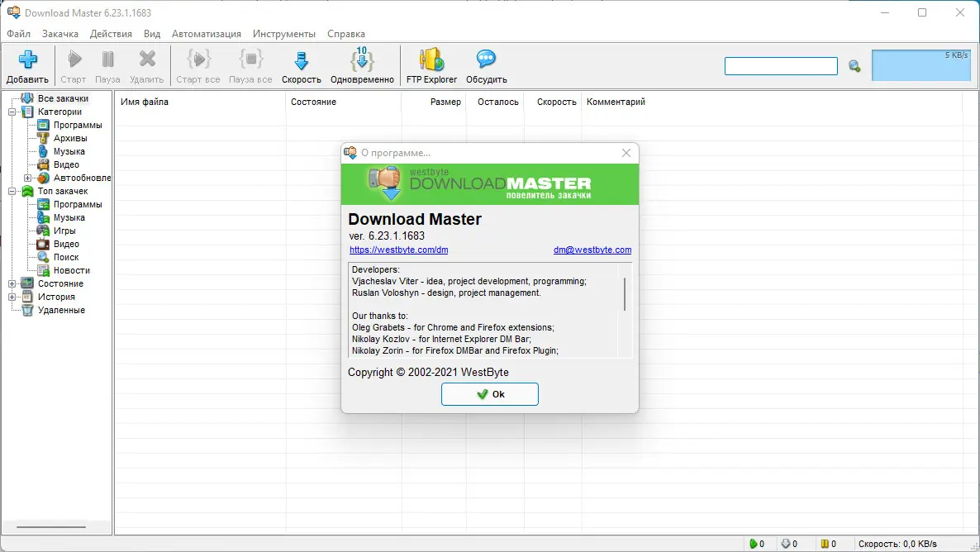Select Все закачки in the tree
Image resolution: width=980 pixels, height=552 pixels.
63,98
